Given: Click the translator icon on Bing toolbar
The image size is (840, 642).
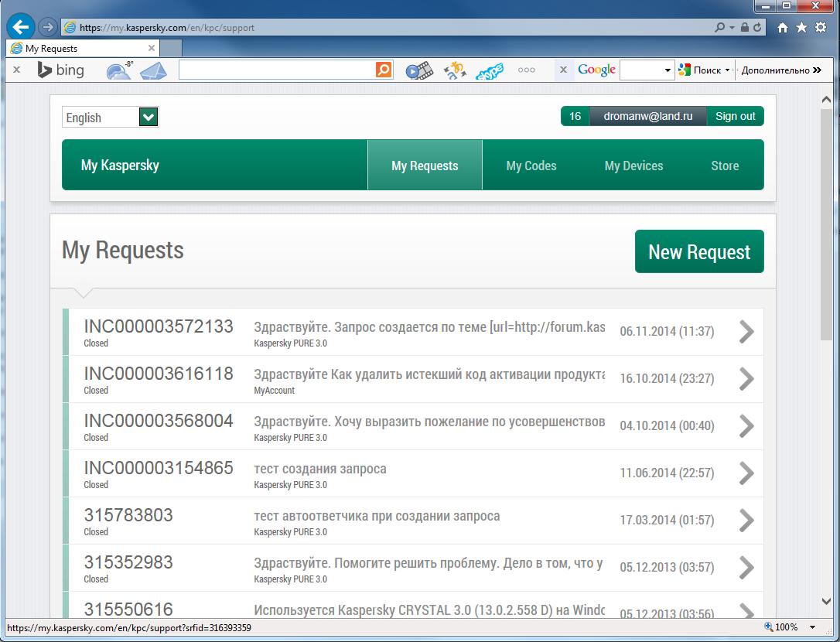Looking at the screenshot, I should (x=455, y=70).
